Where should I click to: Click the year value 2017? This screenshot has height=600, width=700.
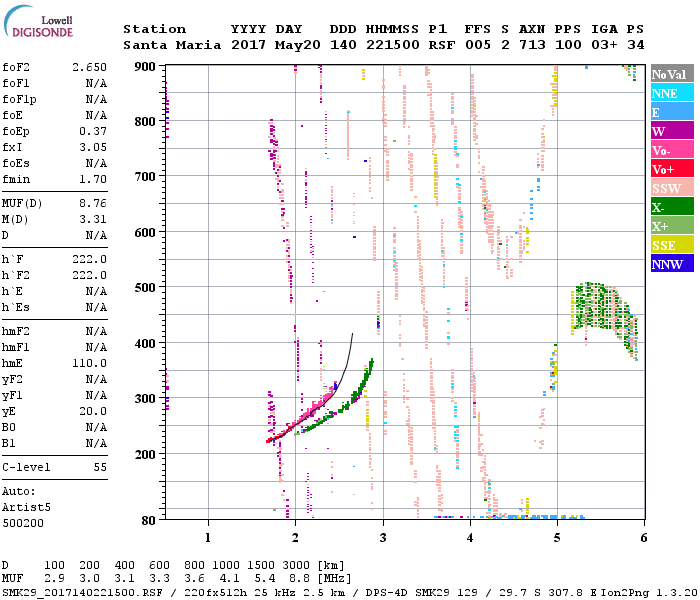249,45
